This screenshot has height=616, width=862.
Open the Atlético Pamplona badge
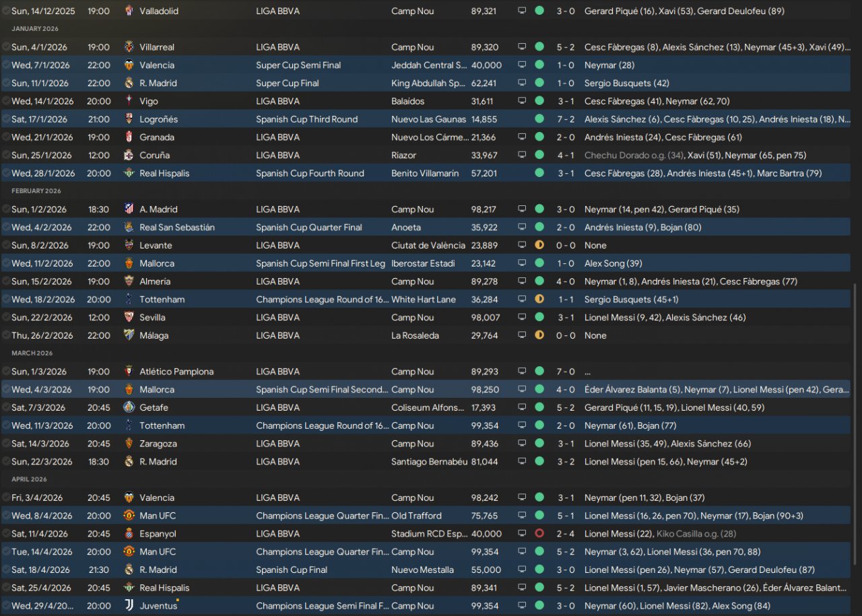[x=129, y=372]
